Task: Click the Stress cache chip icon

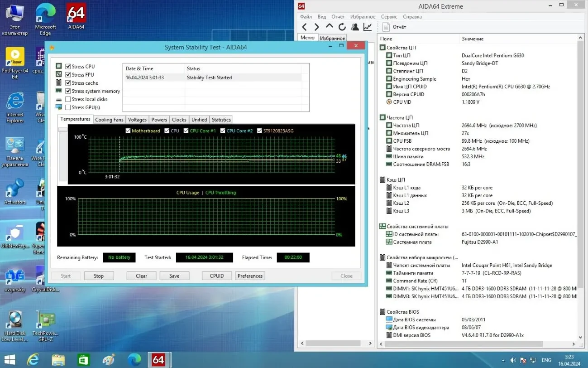Action: point(59,82)
